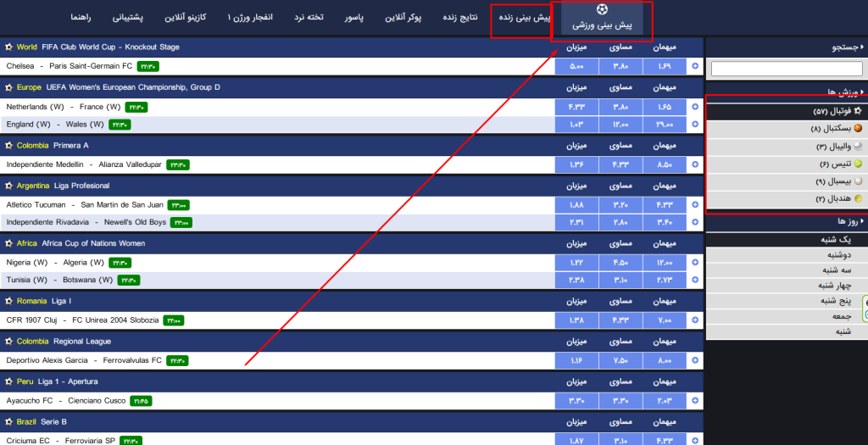Pick the away odds ۲۹.۰۰ for England - Wales

coord(665,125)
